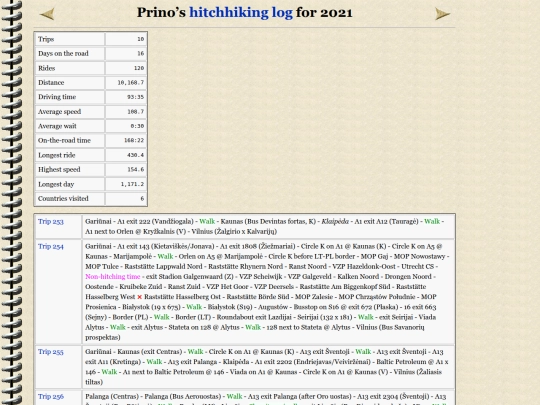The image size is (540, 405).
Task: Click the Average wait value 0:30
Action: [x=137, y=126]
